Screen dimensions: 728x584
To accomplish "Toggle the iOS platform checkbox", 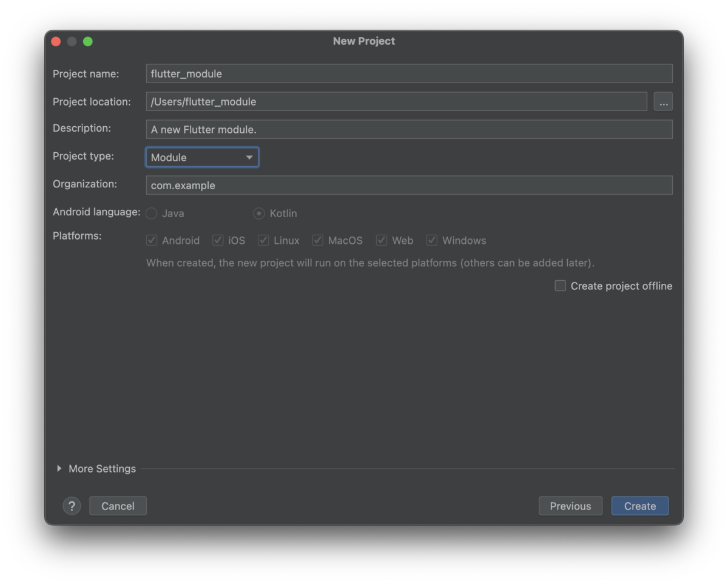I will pyautogui.click(x=218, y=240).
